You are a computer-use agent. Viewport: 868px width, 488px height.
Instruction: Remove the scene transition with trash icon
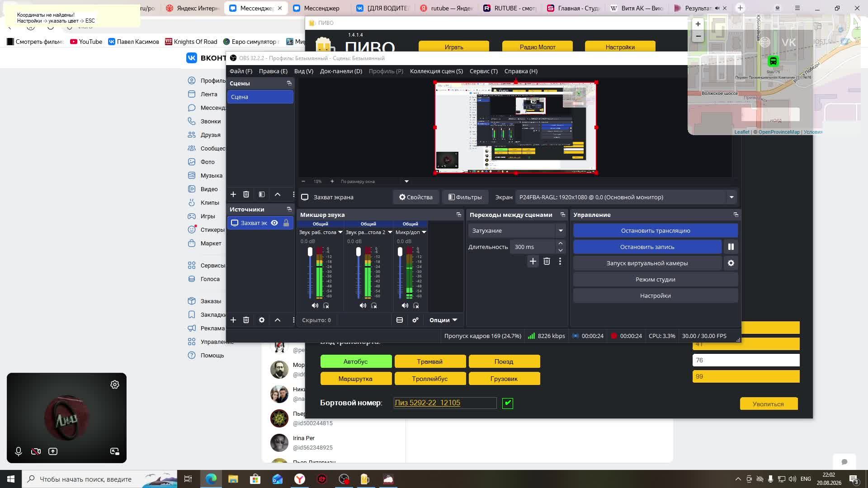click(x=547, y=261)
